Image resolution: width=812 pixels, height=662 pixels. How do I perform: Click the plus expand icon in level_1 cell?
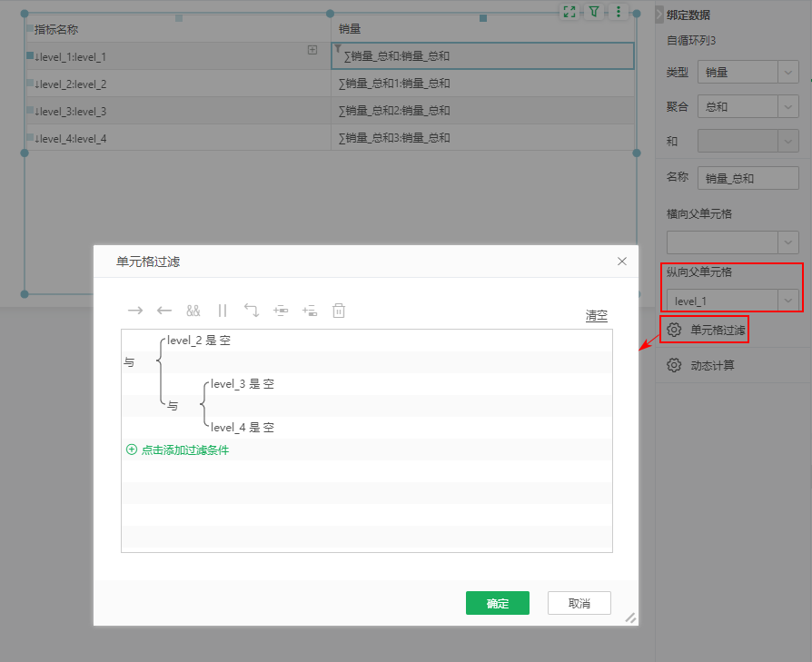312,50
